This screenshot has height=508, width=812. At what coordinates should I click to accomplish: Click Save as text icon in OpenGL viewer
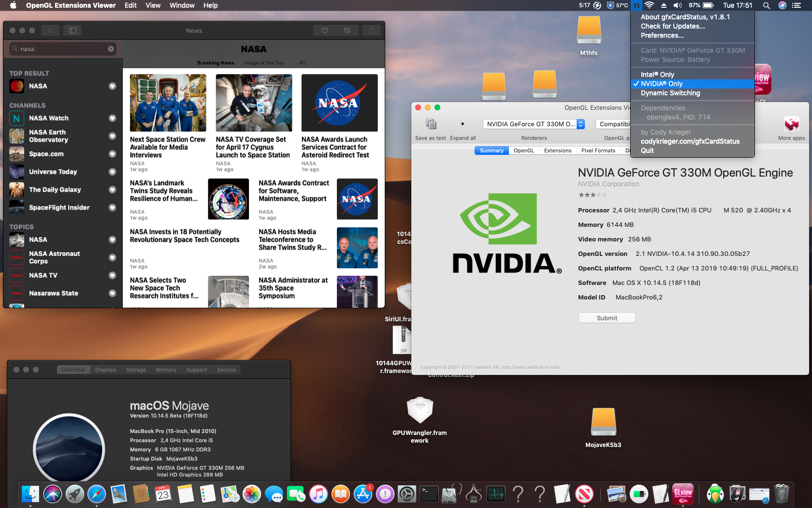[431, 124]
